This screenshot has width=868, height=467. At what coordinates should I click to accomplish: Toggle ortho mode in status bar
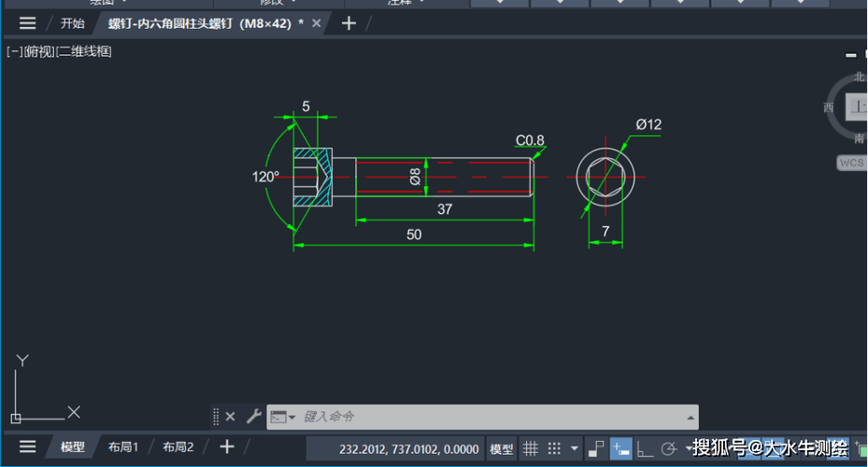[645, 449]
